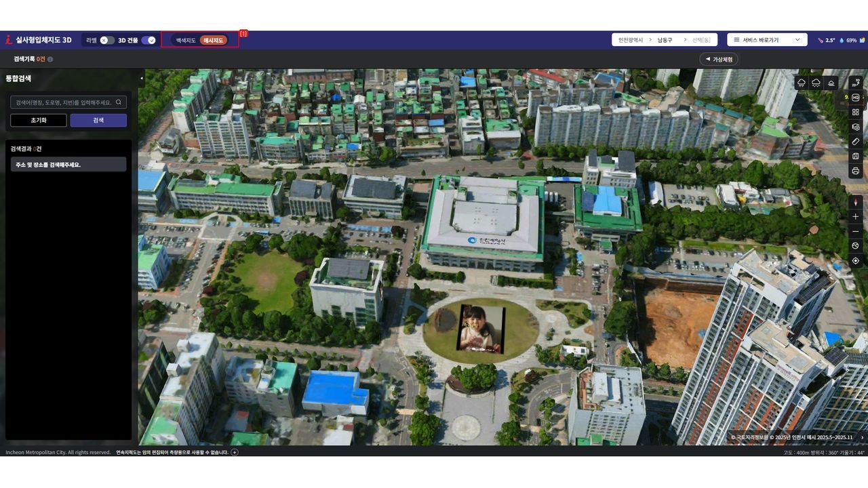The height and width of the screenshot is (488, 868).
Task: Expand the 서비스 바로가기 dropdown
Action: (x=767, y=40)
